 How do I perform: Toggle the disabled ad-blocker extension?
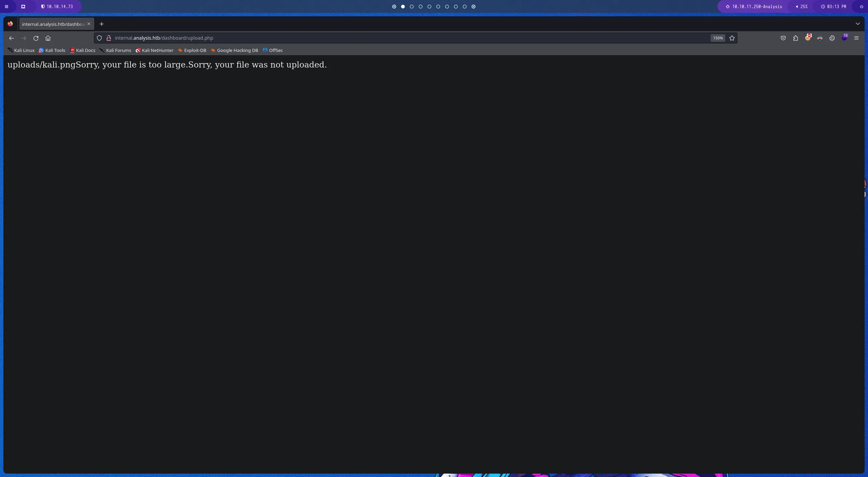(808, 38)
